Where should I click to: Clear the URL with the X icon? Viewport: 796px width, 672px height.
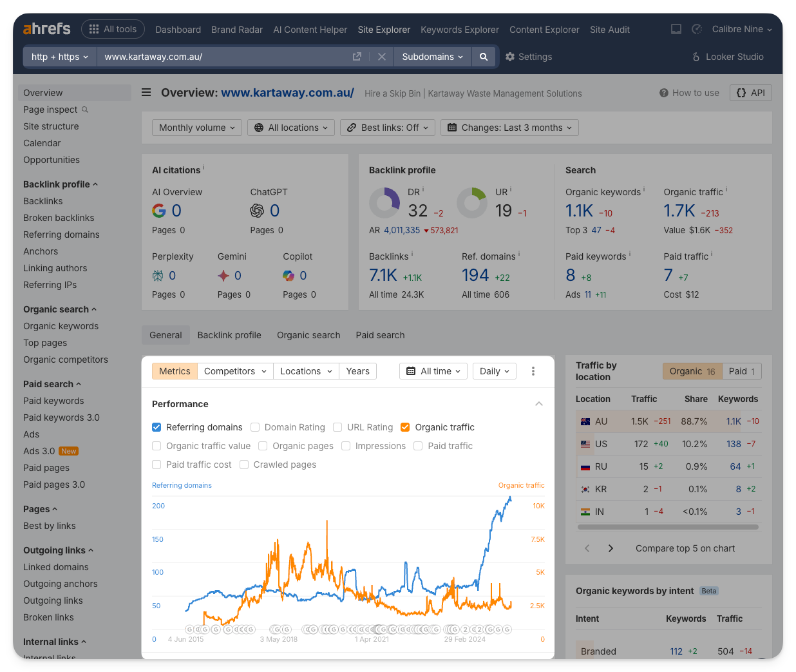(382, 57)
